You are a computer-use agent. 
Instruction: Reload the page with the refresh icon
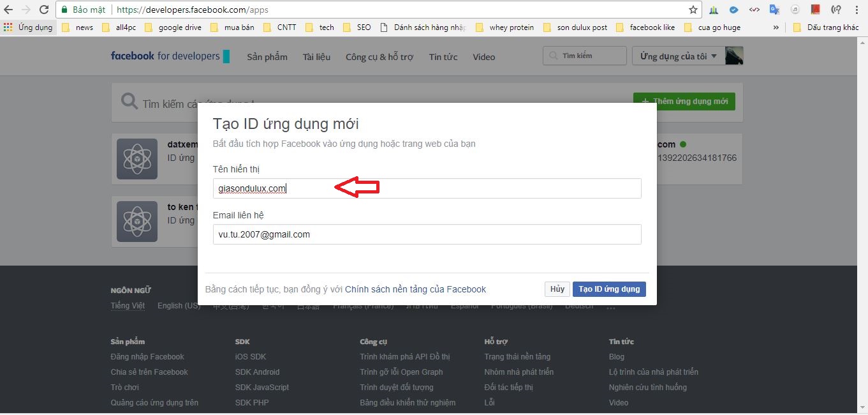coord(44,10)
